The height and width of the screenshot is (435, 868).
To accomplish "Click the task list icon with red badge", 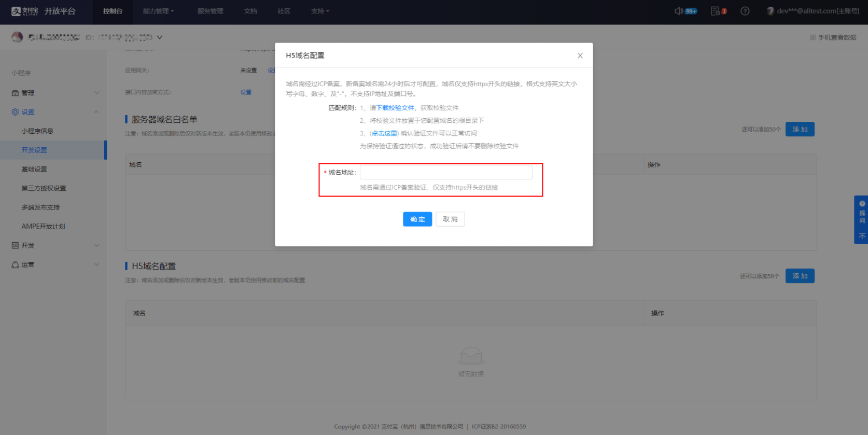I will tap(716, 11).
